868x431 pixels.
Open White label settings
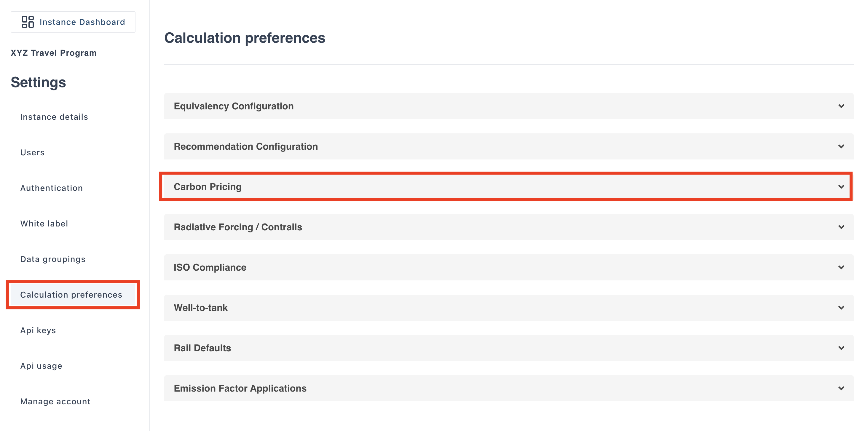point(44,224)
